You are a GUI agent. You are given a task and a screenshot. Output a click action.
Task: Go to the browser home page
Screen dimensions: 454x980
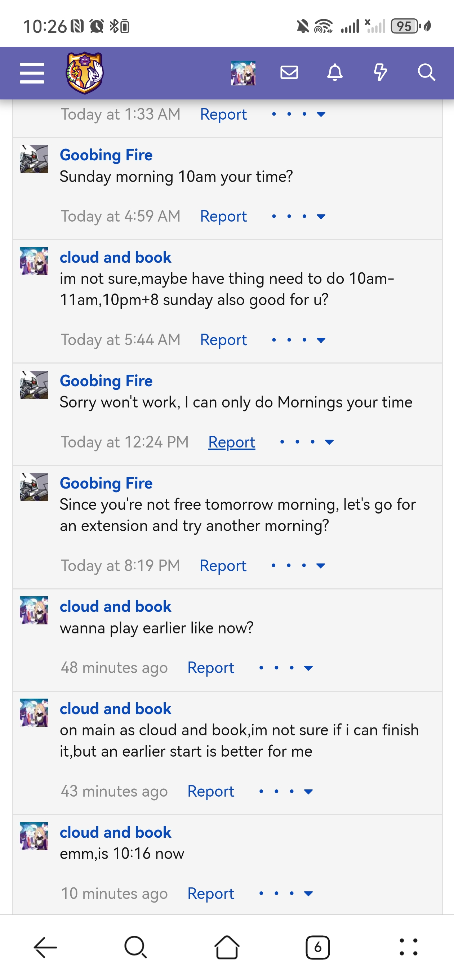click(x=227, y=947)
